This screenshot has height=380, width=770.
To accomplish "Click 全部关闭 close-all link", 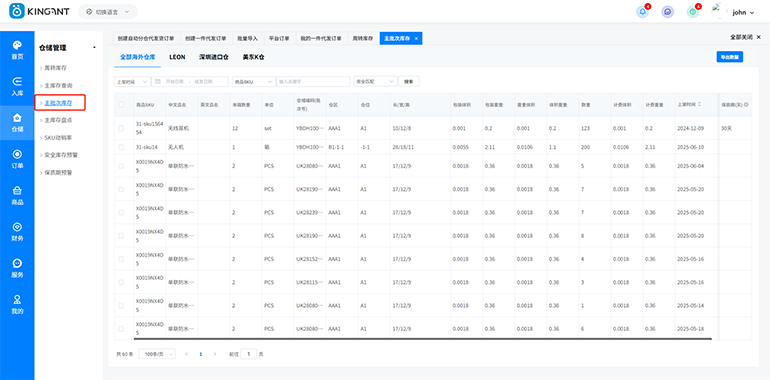I will (741, 37).
